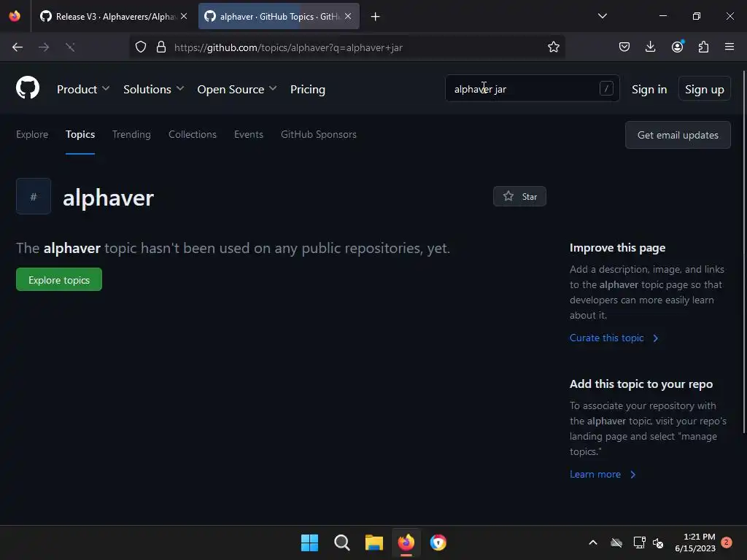This screenshot has width=747, height=560.
Task: Open the Events tab
Action: click(x=249, y=134)
